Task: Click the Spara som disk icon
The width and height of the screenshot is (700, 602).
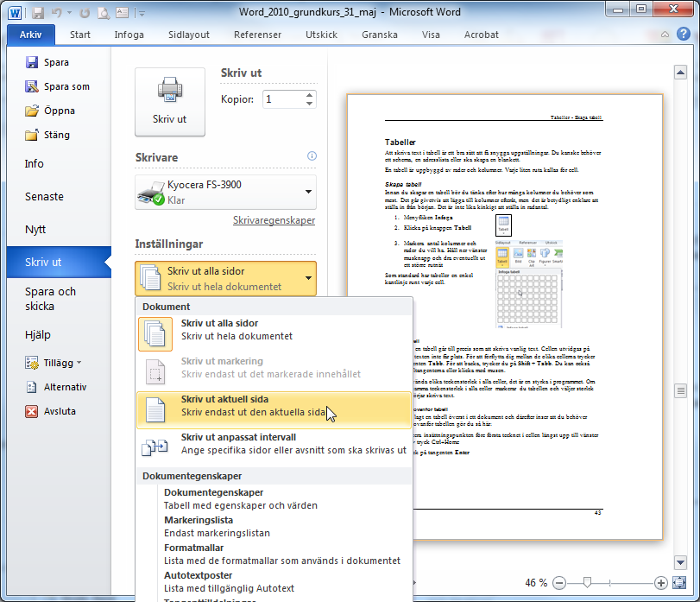Action: (x=32, y=86)
